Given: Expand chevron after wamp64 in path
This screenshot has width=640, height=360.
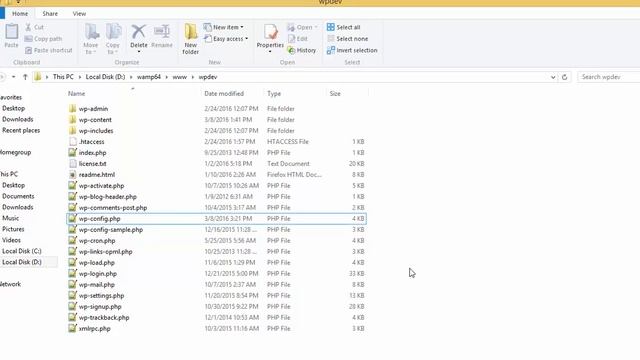Looking at the screenshot, I should (x=167, y=77).
